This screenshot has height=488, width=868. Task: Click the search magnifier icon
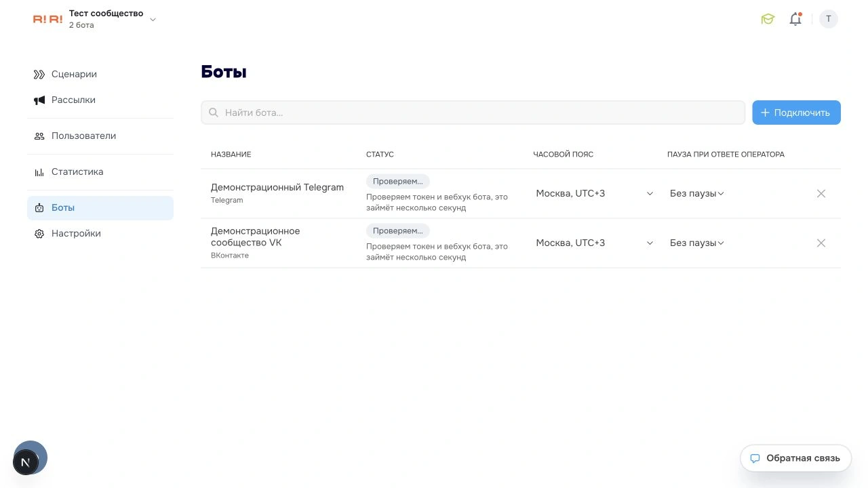pyautogui.click(x=214, y=113)
